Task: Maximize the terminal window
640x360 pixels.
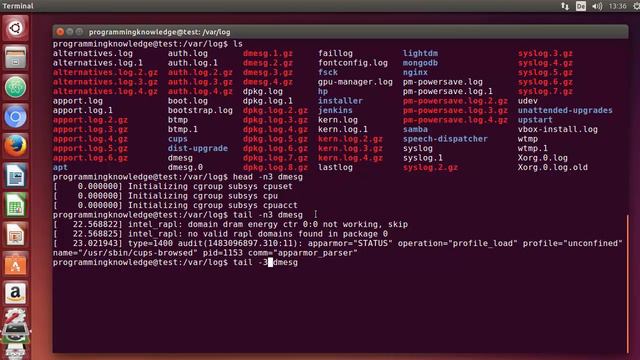Action: (79, 32)
